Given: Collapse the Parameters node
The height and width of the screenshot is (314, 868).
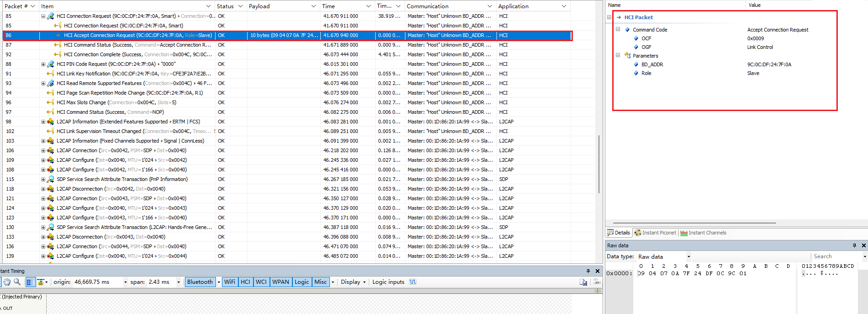Looking at the screenshot, I should (x=618, y=55).
